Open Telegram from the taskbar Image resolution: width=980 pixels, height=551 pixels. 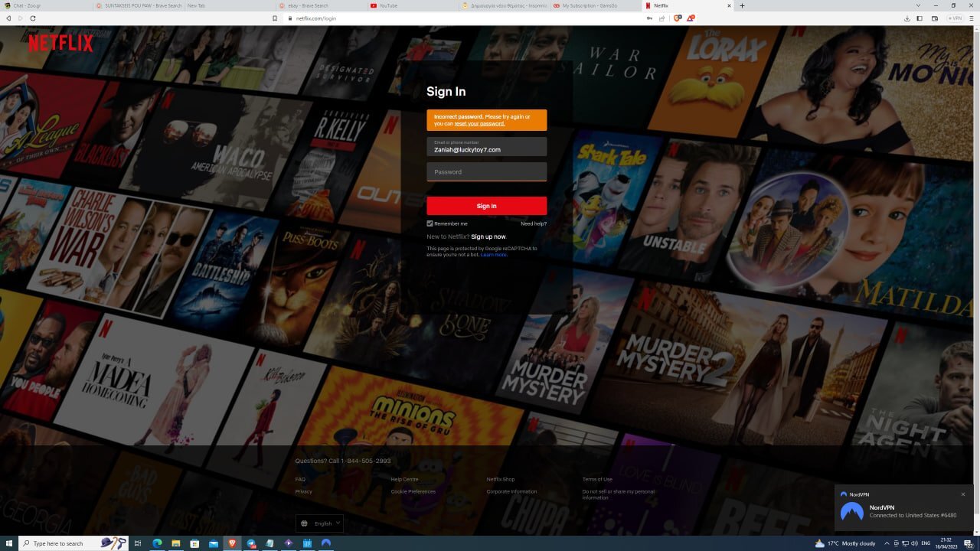click(x=251, y=543)
